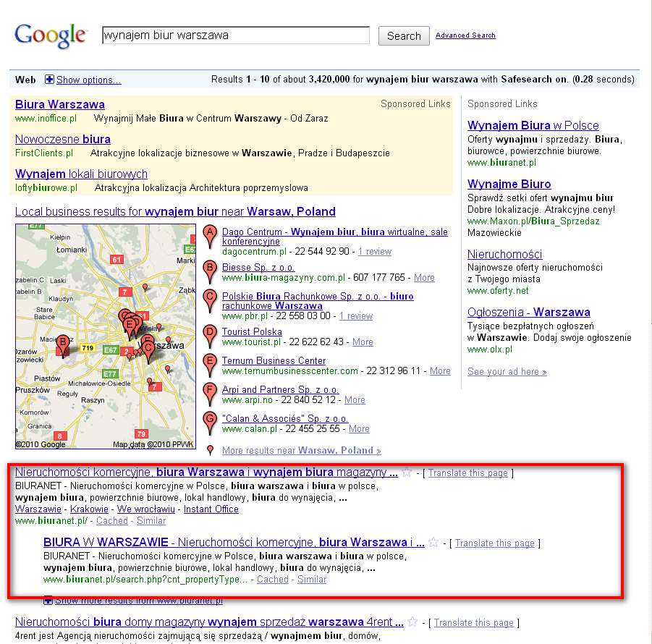Open BIURA W WARSZAWIE result title
652x644 pixels.
tap(234, 543)
